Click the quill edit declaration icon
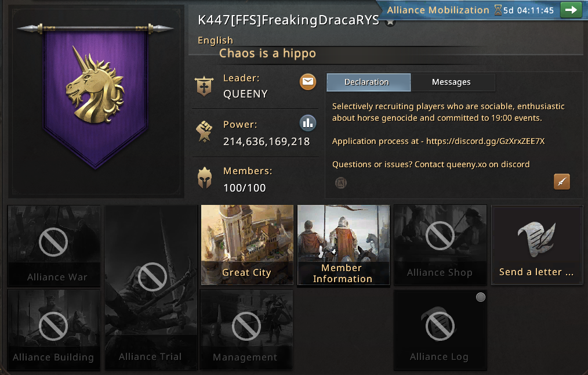 (562, 182)
